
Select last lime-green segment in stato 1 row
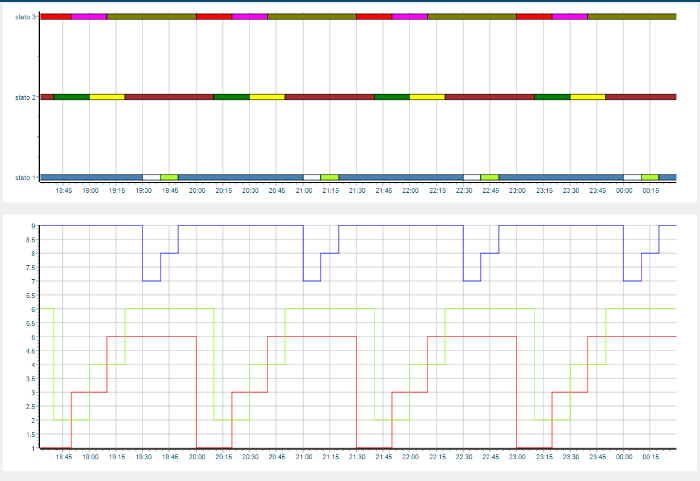coord(650,177)
